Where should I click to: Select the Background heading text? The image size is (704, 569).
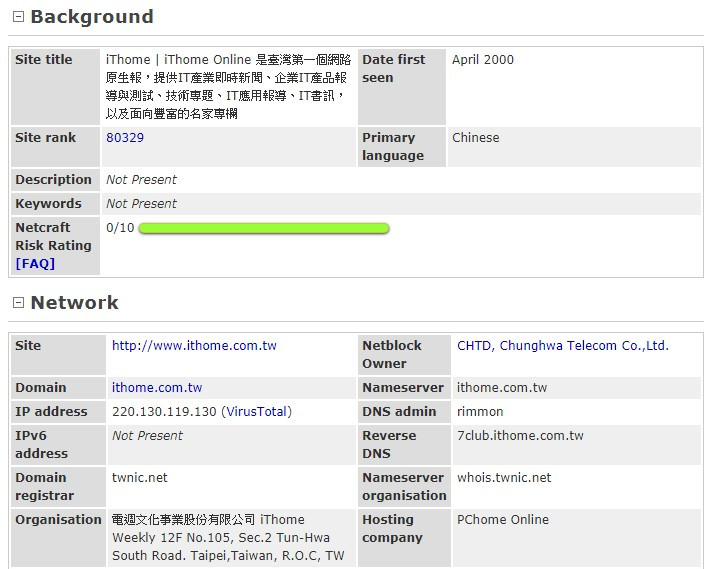tap(92, 17)
